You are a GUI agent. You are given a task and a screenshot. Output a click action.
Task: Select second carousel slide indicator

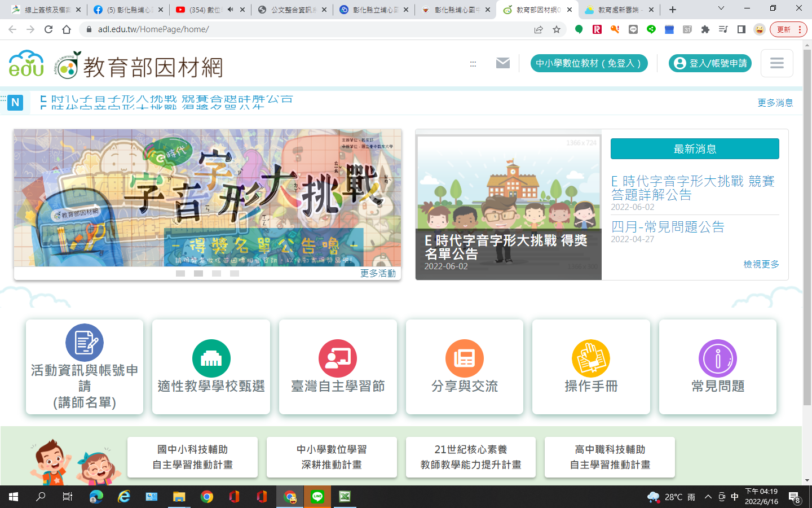tap(198, 273)
